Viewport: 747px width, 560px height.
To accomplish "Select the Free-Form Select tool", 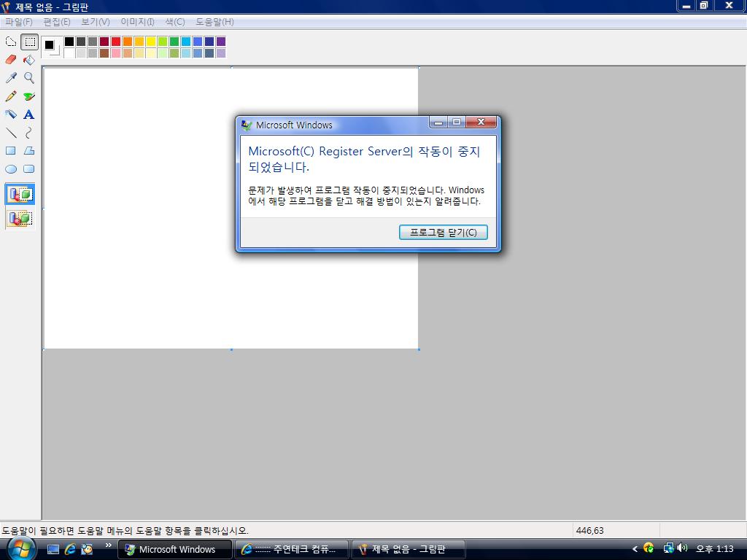I will (x=11, y=42).
